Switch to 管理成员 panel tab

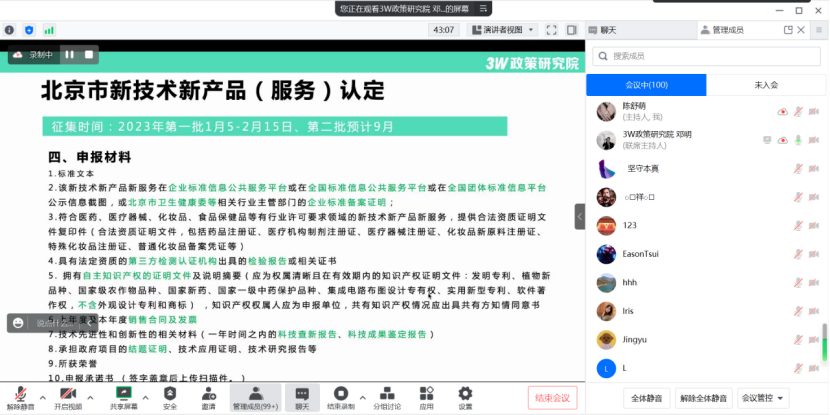pyautogui.click(x=722, y=30)
